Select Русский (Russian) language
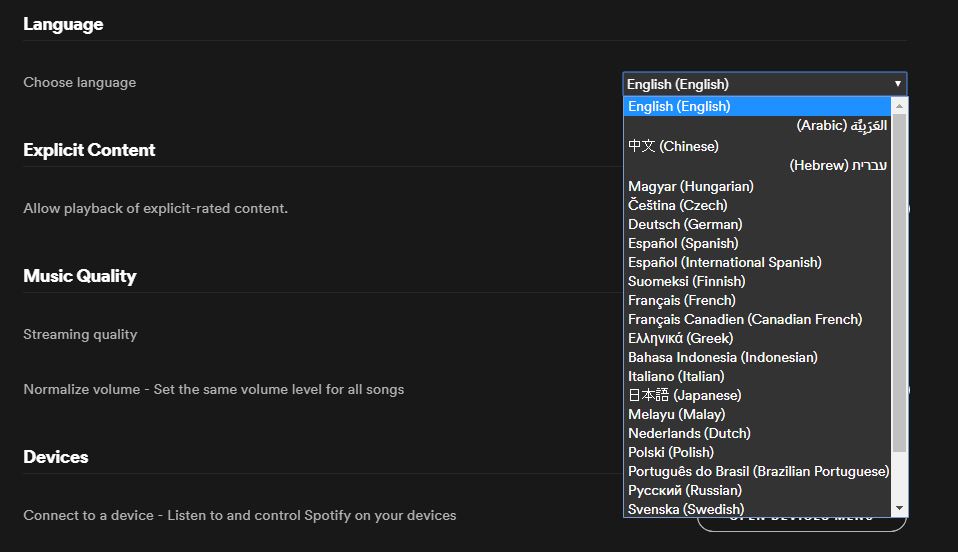 pos(685,490)
